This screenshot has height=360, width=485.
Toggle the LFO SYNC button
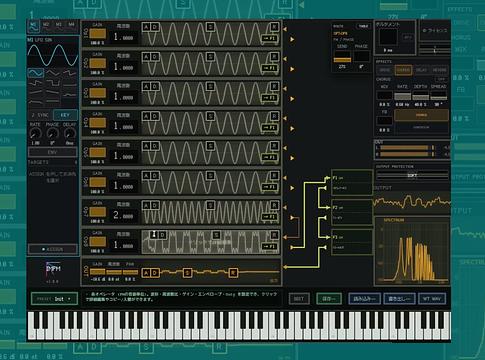pyautogui.click(x=40, y=115)
